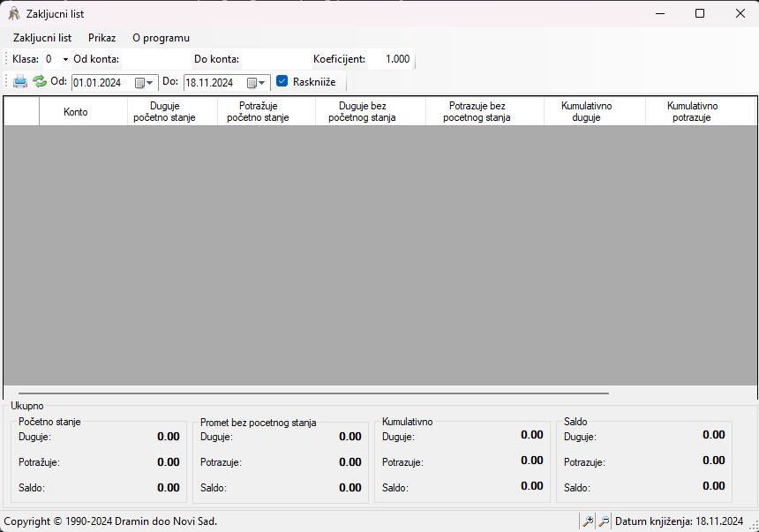Click the green refresh arrows icon
Viewport: 759px width, 532px height.
coord(39,81)
